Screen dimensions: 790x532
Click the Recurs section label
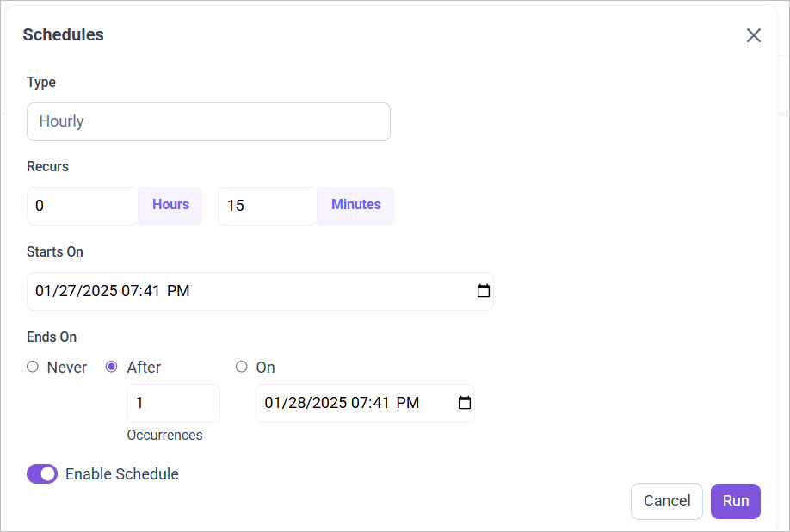[47, 166]
